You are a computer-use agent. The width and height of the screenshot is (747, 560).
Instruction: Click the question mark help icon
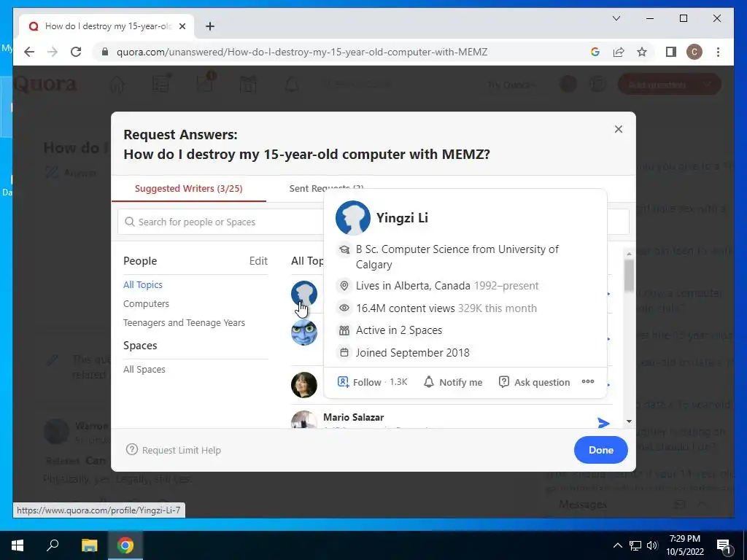[x=132, y=449]
